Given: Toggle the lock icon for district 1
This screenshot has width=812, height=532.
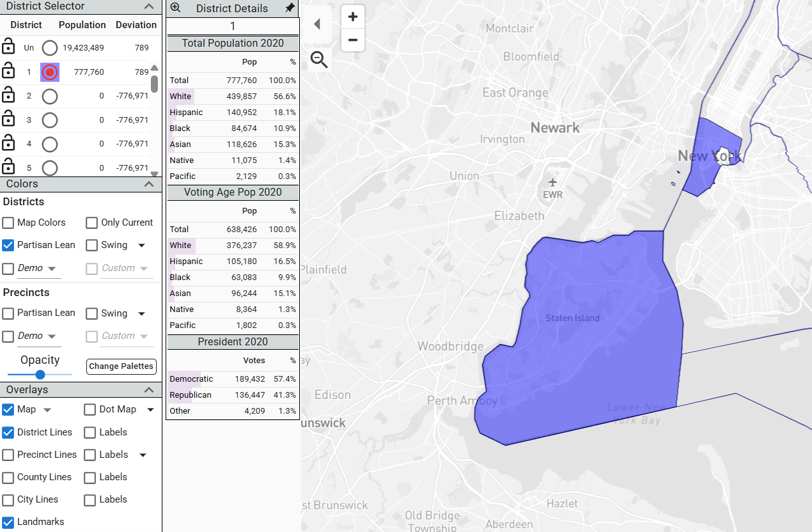Looking at the screenshot, I should tap(8, 72).
